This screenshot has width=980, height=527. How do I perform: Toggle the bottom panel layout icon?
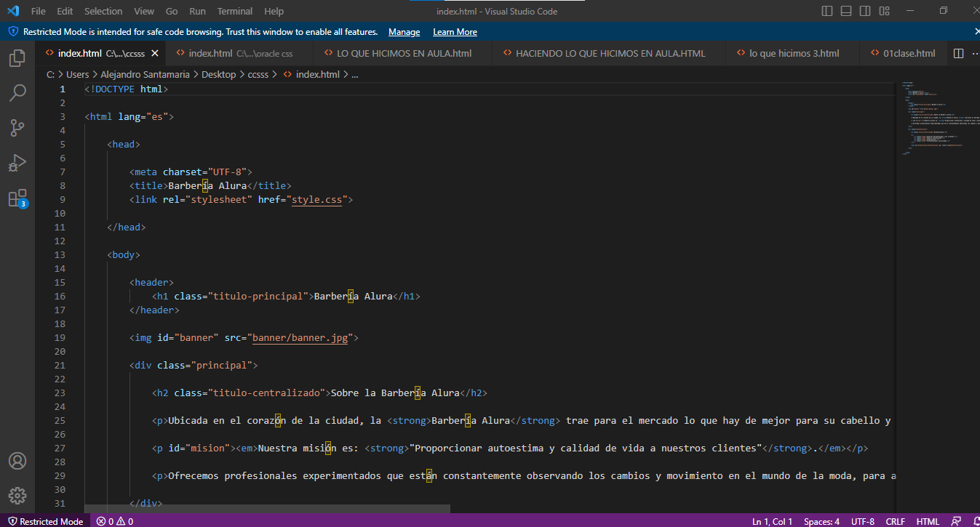[846, 11]
